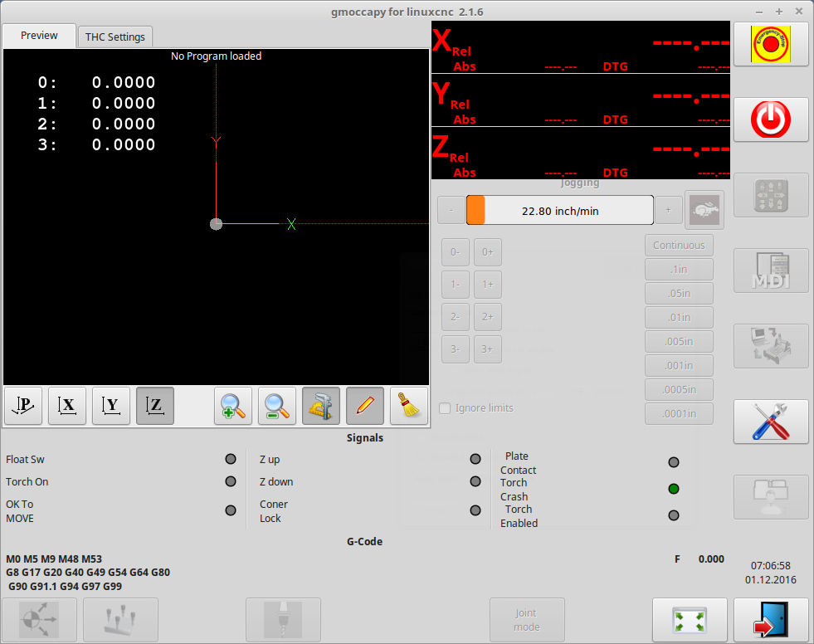Select the .1in jog increment

click(x=679, y=270)
